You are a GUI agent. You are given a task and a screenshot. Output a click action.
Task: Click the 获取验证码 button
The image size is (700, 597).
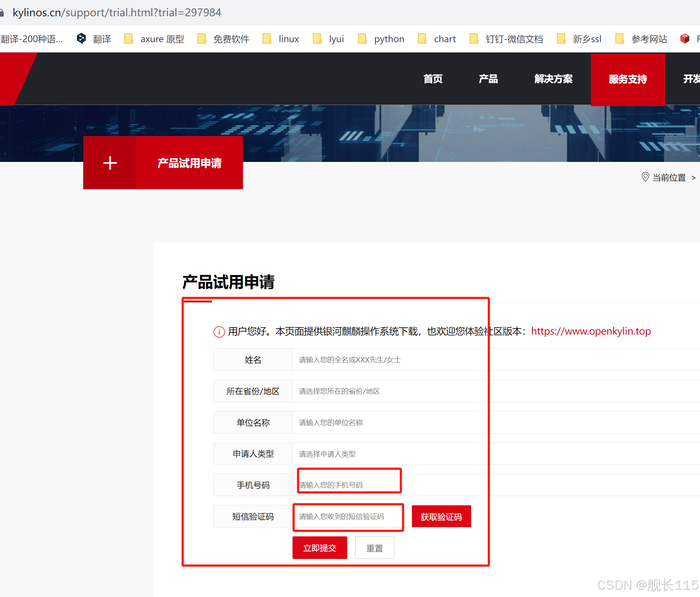click(441, 516)
